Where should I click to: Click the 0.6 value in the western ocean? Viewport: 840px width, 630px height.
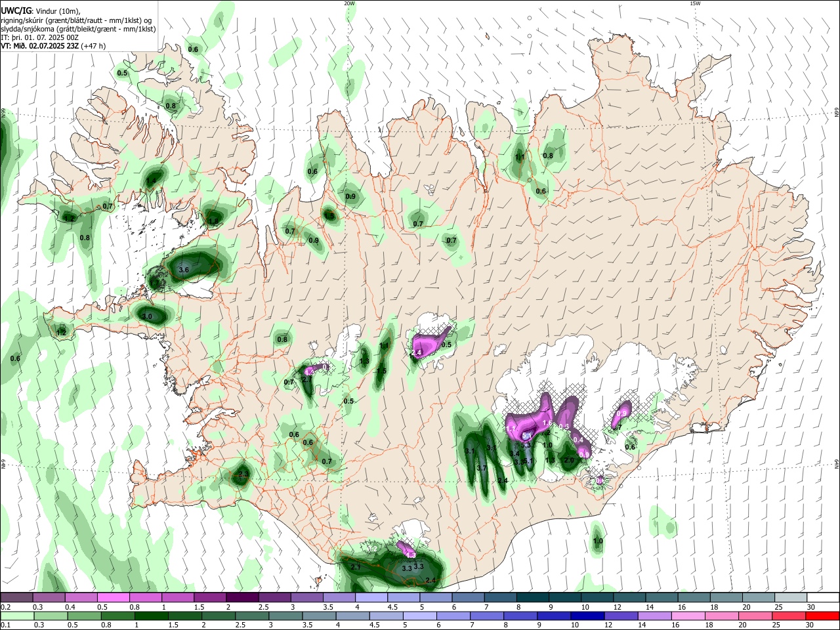pyautogui.click(x=15, y=358)
